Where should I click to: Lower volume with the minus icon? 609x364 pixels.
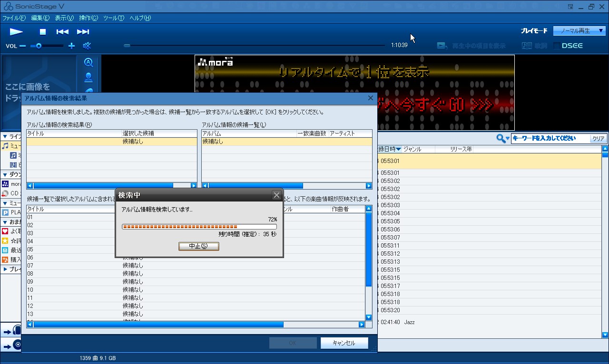(x=23, y=46)
